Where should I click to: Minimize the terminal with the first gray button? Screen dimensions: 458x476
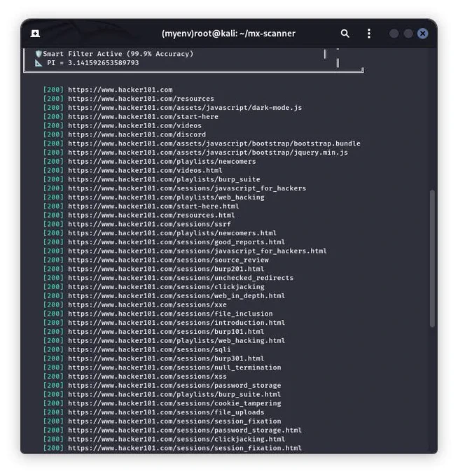[394, 34]
